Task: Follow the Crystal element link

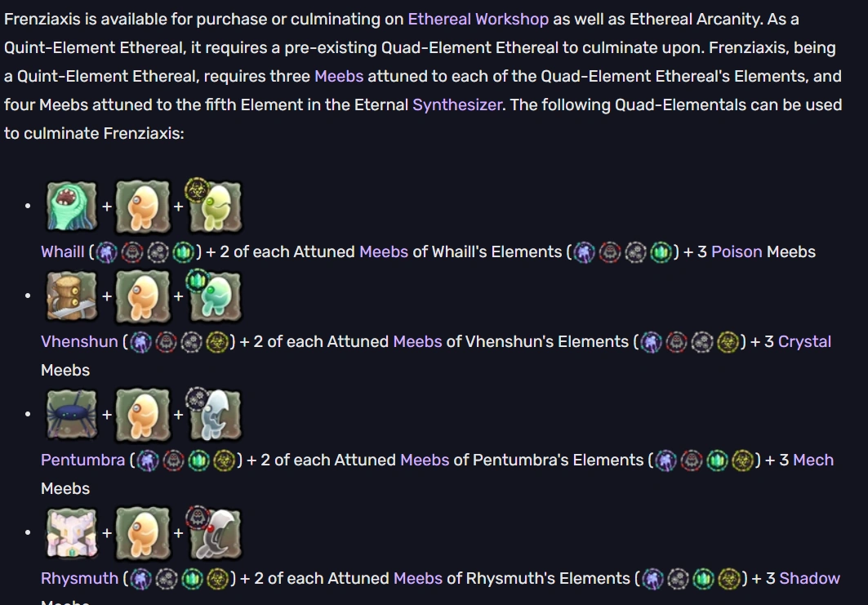Action: click(804, 342)
